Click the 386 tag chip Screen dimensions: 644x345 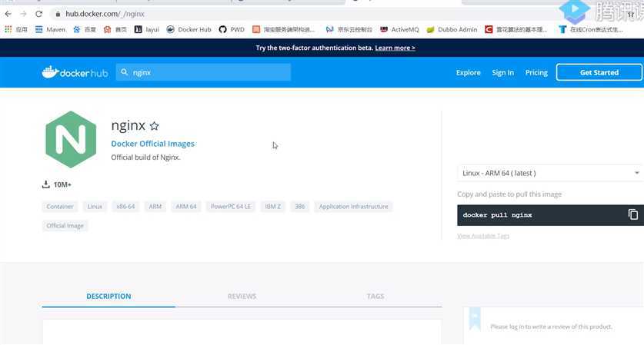pos(300,207)
